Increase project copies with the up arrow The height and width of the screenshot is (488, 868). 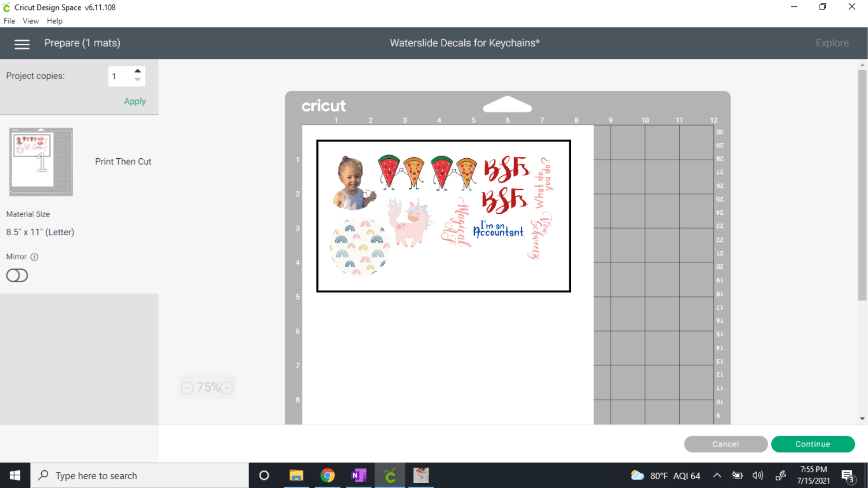(138, 71)
